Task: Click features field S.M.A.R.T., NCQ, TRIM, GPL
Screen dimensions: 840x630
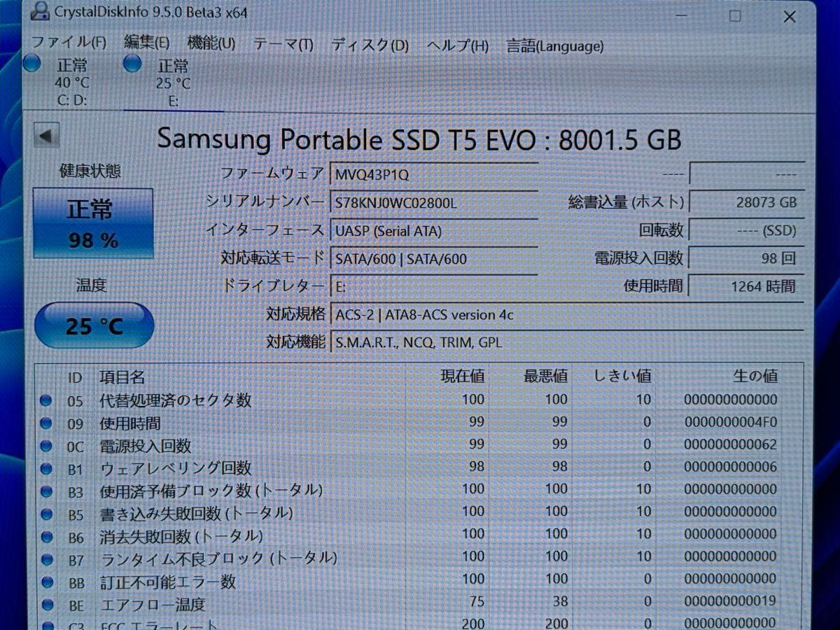Action: point(566,342)
